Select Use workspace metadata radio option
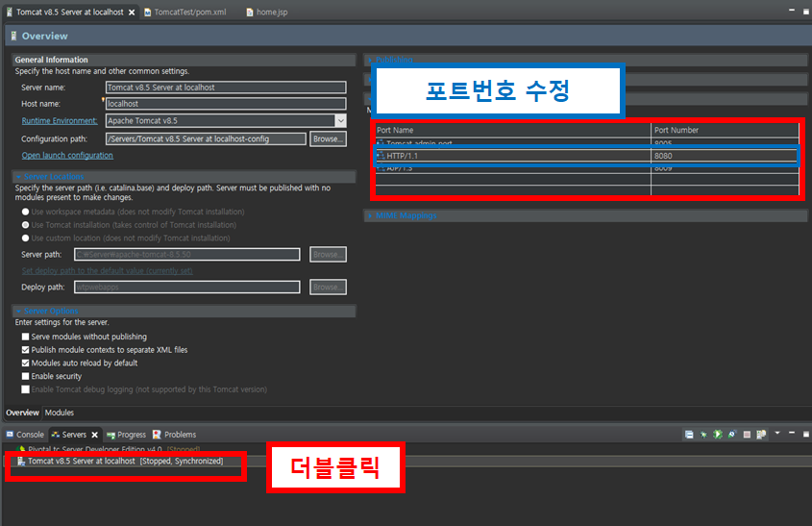812x526 pixels. pyautogui.click(x=25, y=212)
